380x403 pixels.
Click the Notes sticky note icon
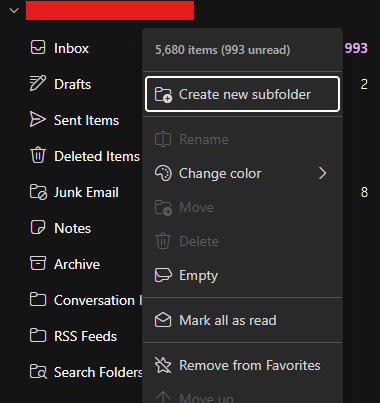(38, 227)
